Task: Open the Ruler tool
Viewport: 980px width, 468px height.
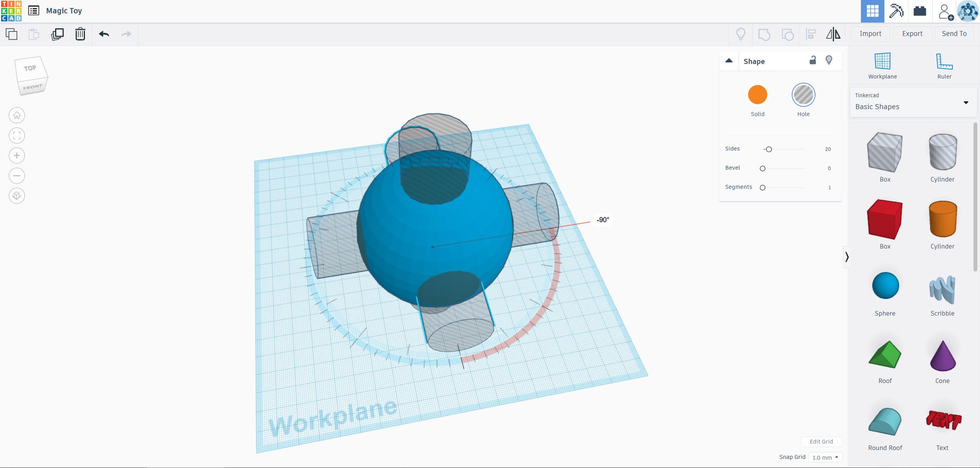Action: (944, 65)
